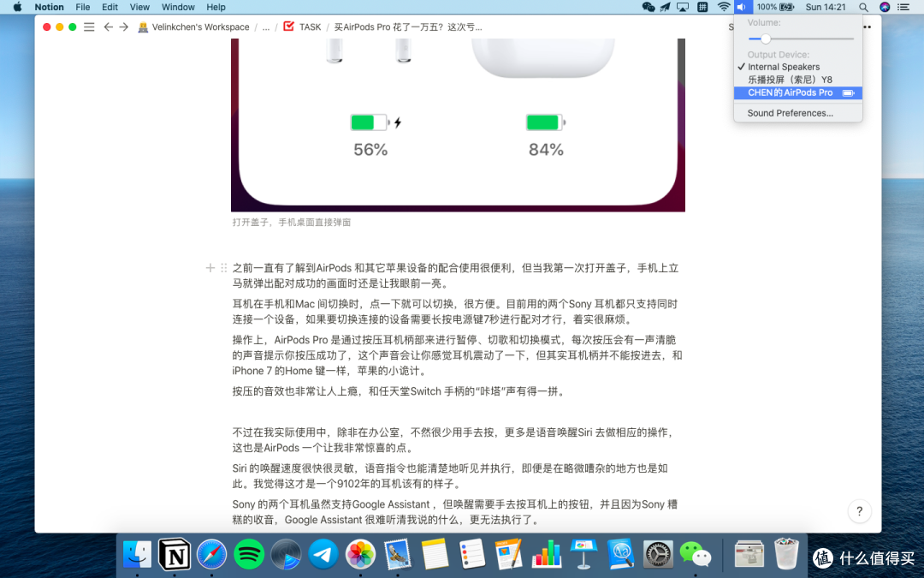
Task: Click the paper plane menu bar icon
Action: [666, 7]
